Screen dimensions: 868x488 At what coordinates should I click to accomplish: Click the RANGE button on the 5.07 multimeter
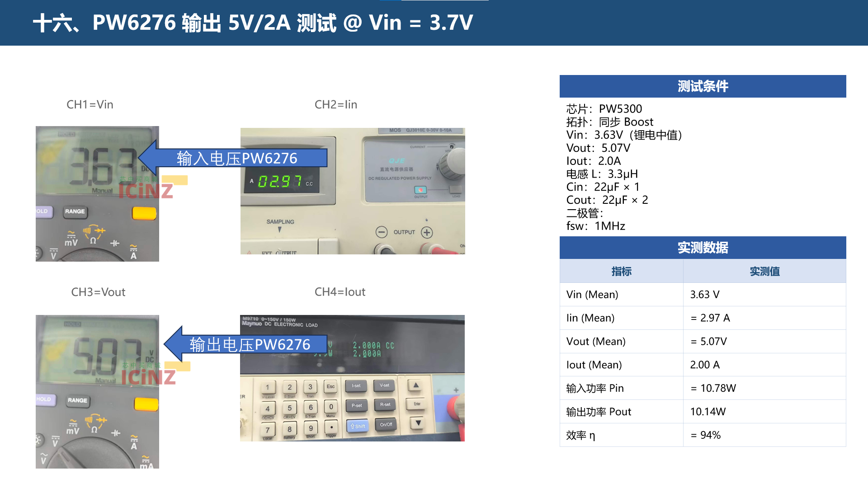tap(77, 400)
